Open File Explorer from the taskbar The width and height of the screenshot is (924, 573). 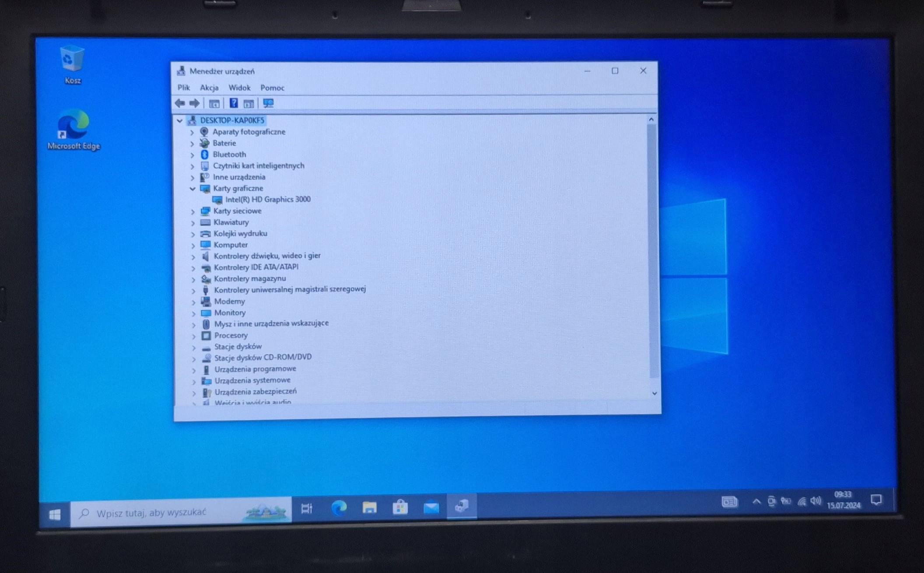370,508
